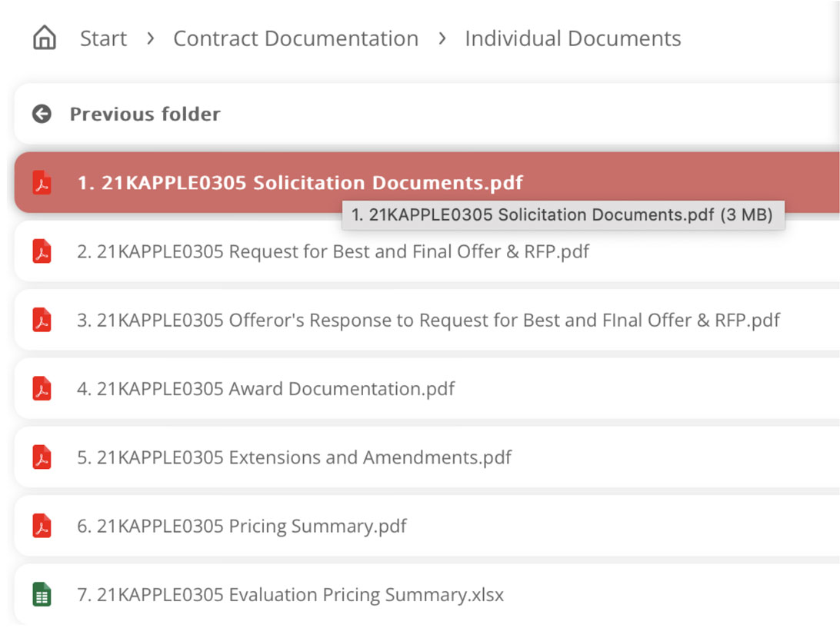Screen dimensions: 840x638
Task: Open 7. Evaluation Pricing Summary.xlsx
Action: (x=290, y=595)
